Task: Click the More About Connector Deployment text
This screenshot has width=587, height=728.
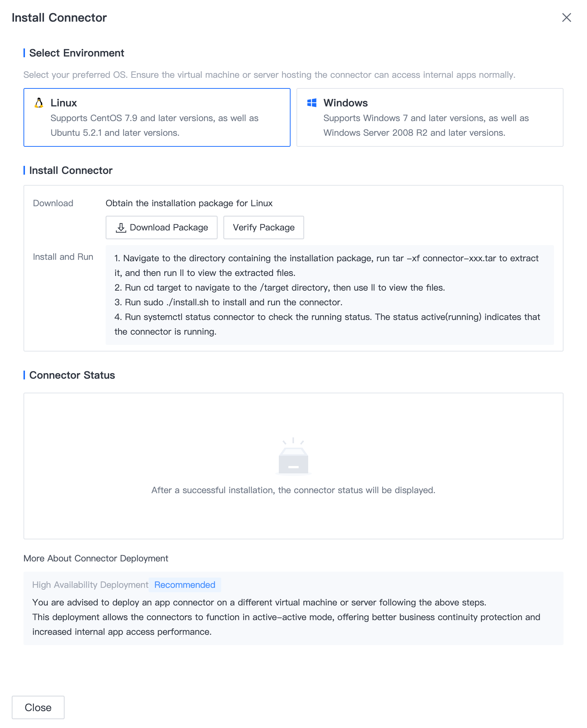Action: pyautogui.click(x=96, y=558)
